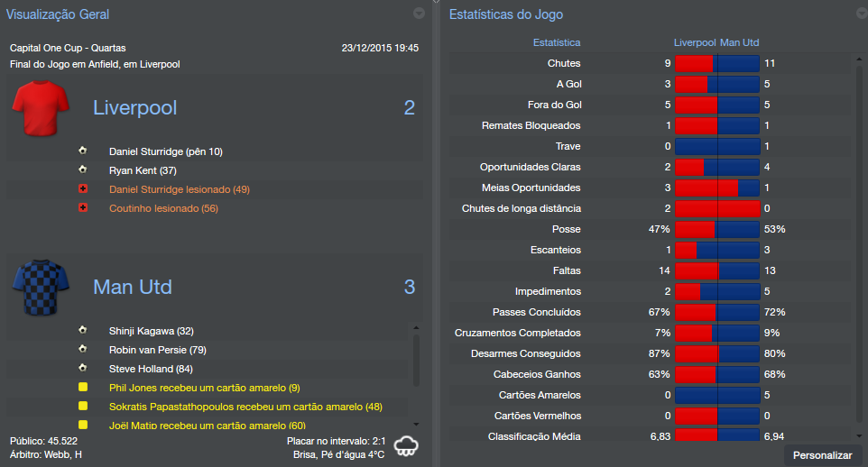Click yellow card icon beside Sokratis Papastathopoulos
The height and width of the screenshot is (467, 868).
click(83, 407)
